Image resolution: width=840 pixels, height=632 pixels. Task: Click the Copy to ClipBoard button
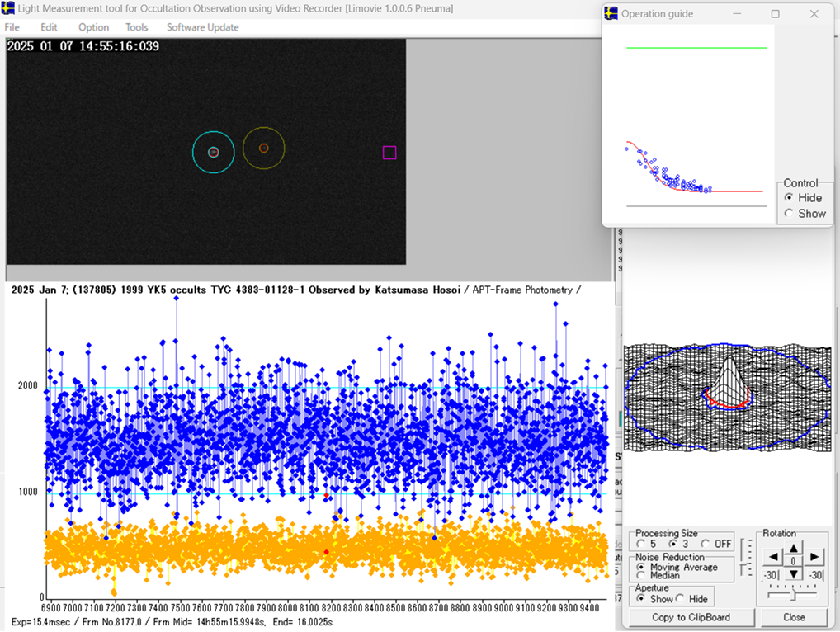[691, 617]
